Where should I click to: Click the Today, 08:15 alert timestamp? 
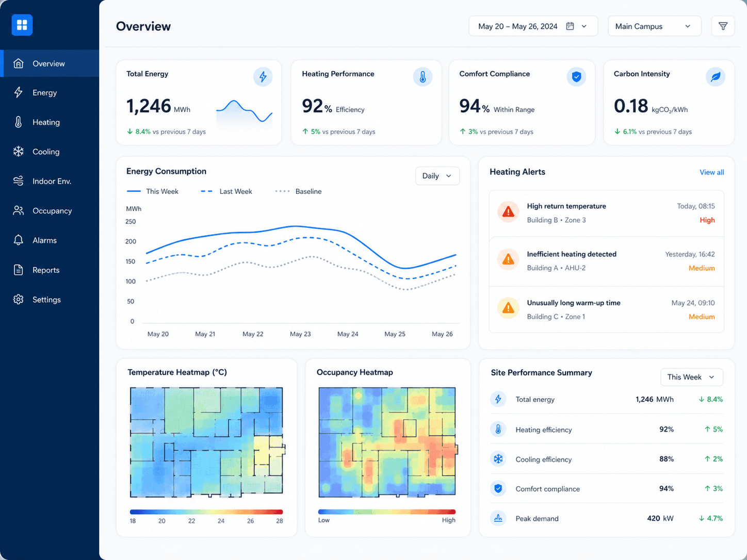[x=696, y=206]
